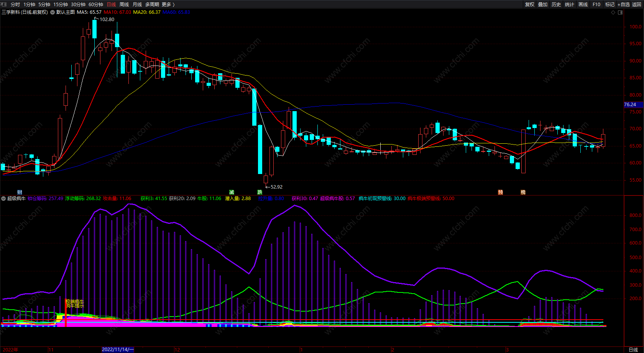
Task: Click the 攻击量: 11.06 value
Action: click(x=117, y=199)
